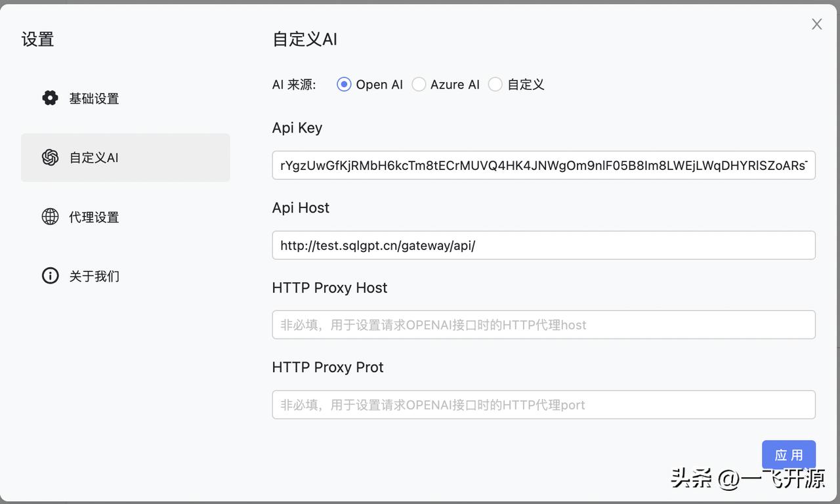Click the HTTP Proxy Host input box
Screen dimensions: 840x504
(x=543, y=325)
